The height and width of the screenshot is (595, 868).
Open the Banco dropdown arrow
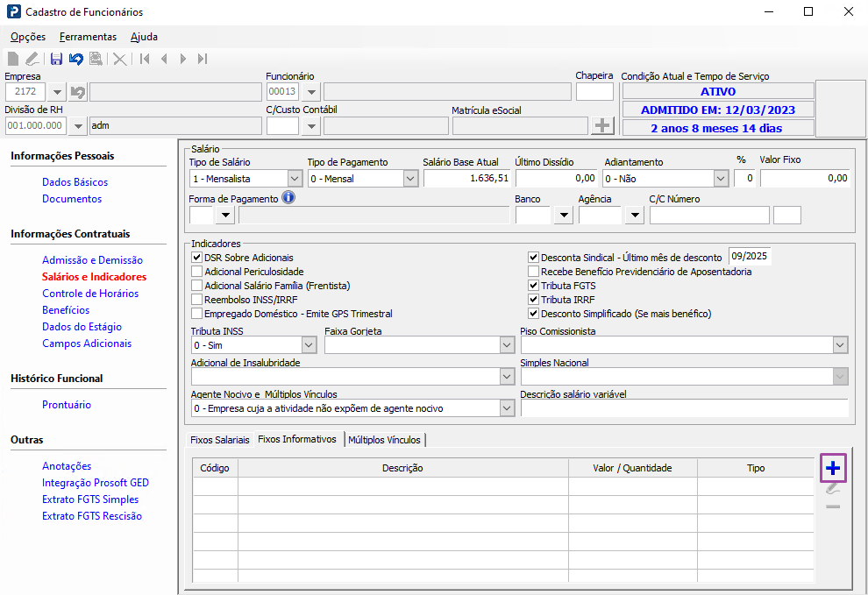(564, 215)
